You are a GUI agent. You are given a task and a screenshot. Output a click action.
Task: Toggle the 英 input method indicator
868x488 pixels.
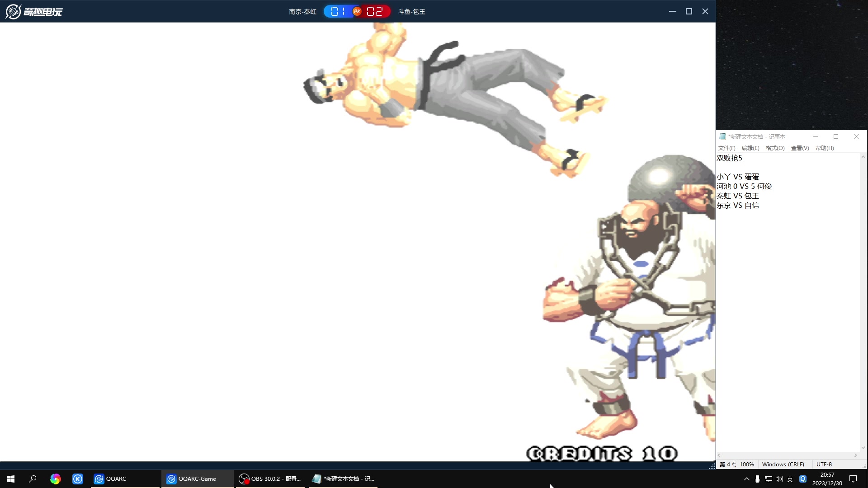pos(790,479)
